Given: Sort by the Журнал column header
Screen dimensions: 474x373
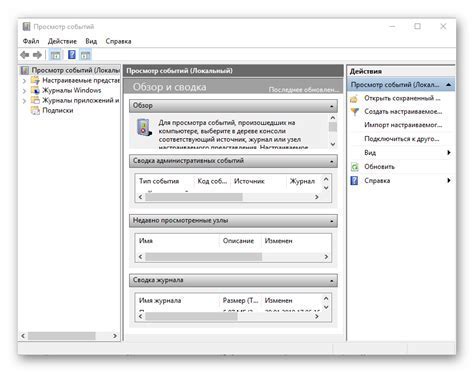Looking at the screenshot, I should [x=302, y=181].
